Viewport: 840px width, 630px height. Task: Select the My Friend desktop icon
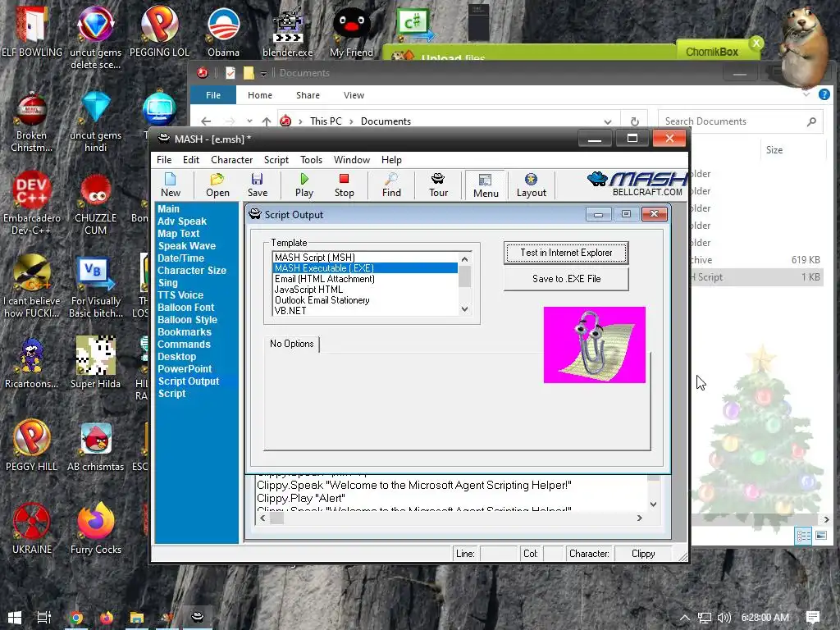pos(351,31)
